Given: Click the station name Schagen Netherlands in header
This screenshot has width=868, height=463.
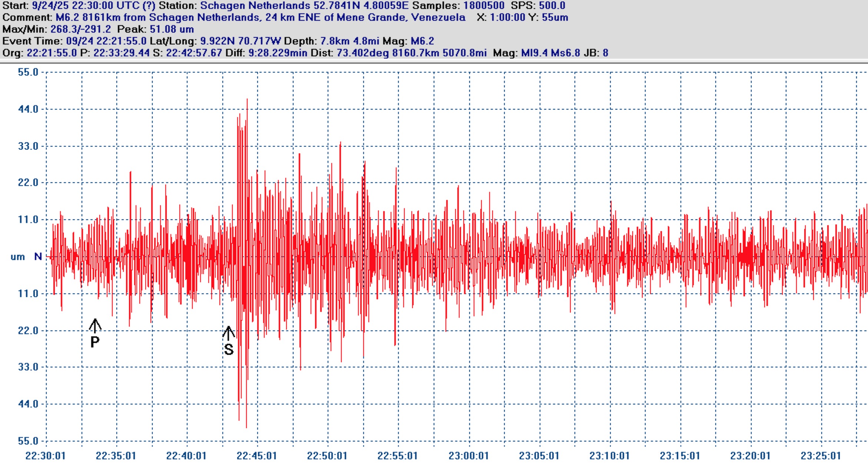Looking at the screenshot, I should [255, 6].
